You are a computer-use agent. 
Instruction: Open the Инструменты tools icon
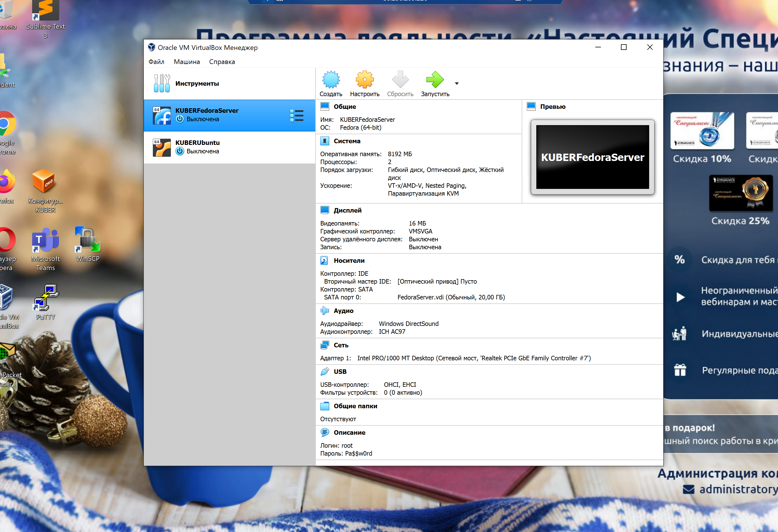pyautogui.click(x=162, y=83)
